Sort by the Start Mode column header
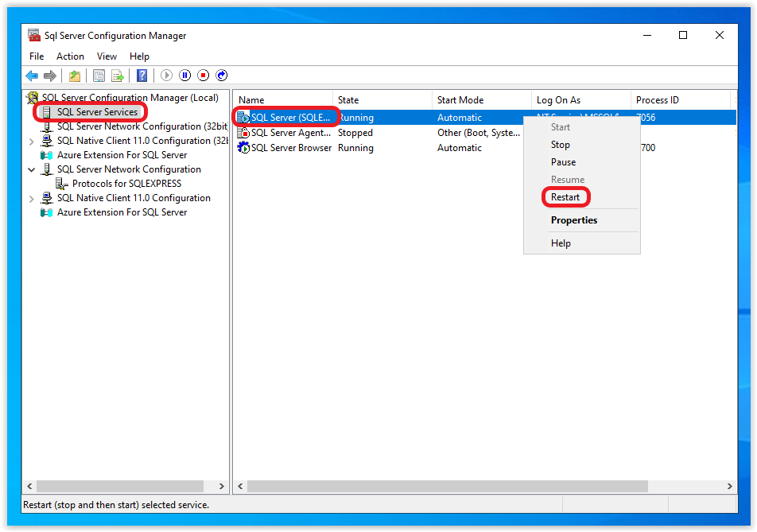Image resolution: width=757 pixels, height=532 pixels. (x=482, y=100)
